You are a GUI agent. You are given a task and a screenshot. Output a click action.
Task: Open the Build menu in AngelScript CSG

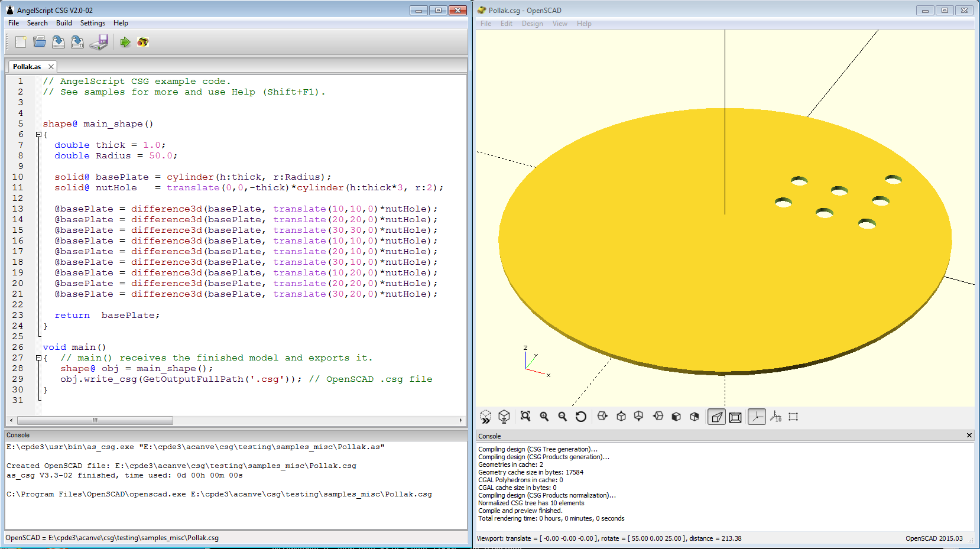click(x=64, y=23)
